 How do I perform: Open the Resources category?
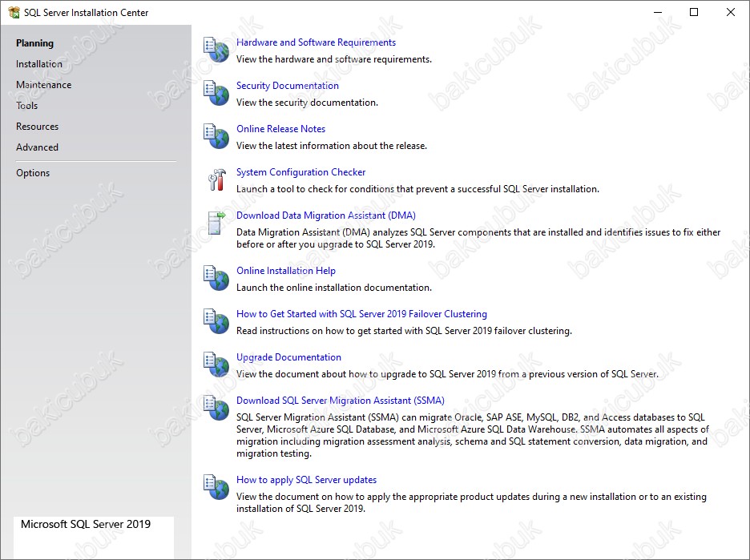tap(38, 127)
